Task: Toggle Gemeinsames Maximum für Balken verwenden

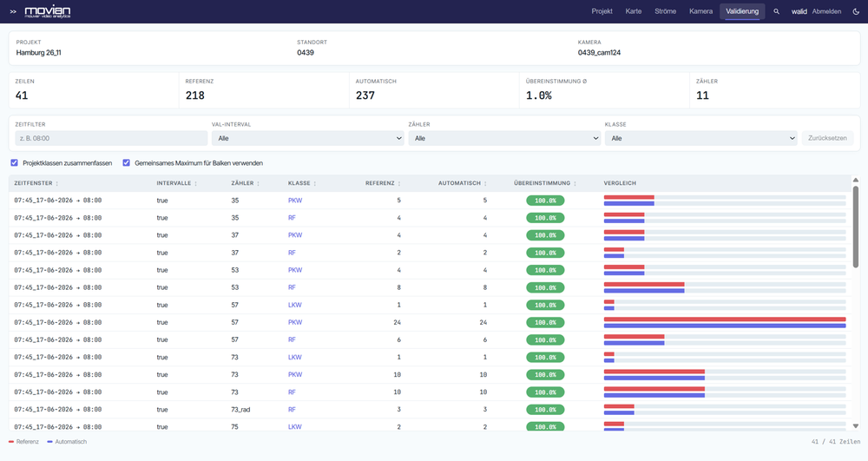Action: pos(126,162)
